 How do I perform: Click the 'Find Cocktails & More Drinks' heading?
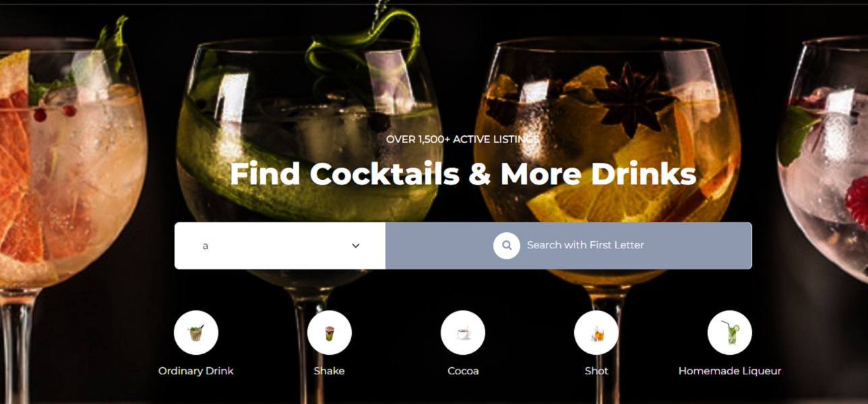pyautogui.click(x=463, y=174)
